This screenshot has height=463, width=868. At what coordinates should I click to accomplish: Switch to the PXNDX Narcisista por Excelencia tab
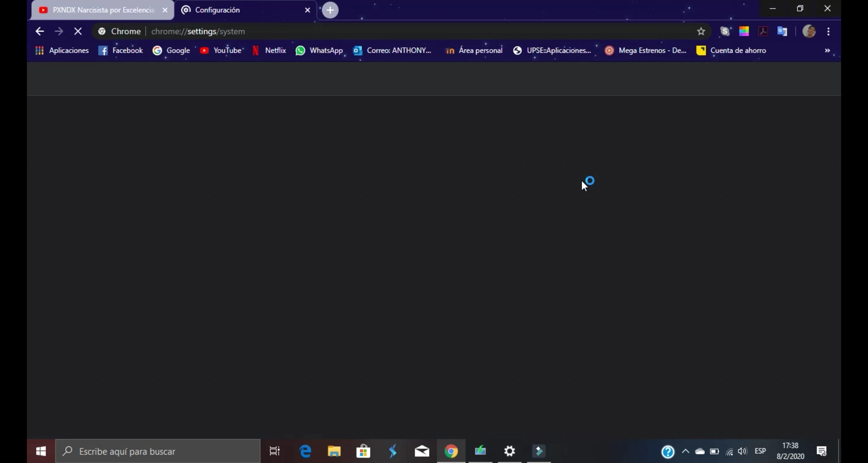pos(103,10)
